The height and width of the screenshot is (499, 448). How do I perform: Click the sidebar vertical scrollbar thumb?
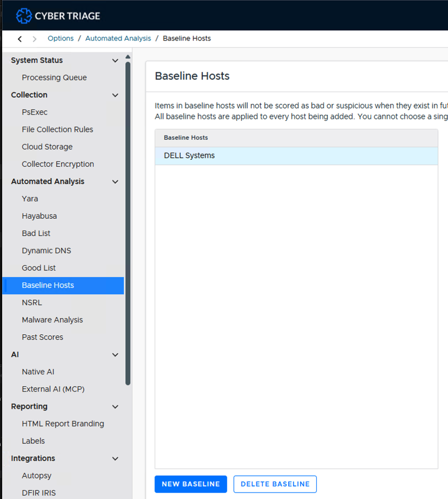tap(128, 224)
